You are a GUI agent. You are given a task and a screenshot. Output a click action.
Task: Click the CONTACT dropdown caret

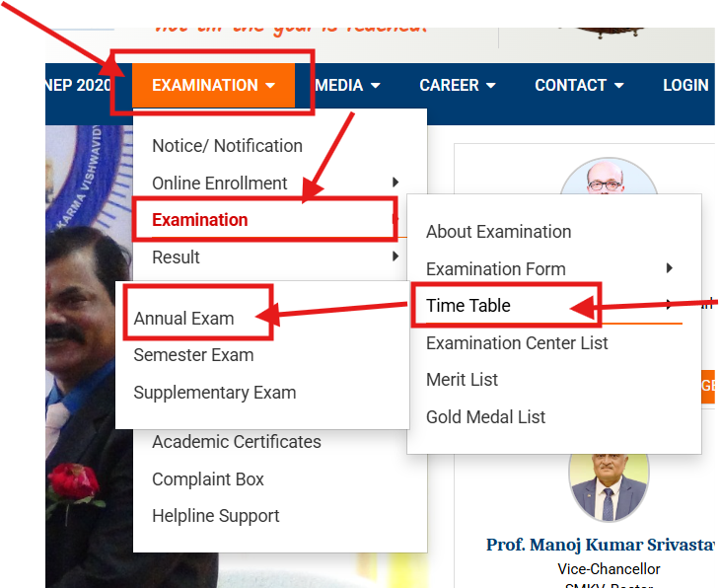point(619,86)
